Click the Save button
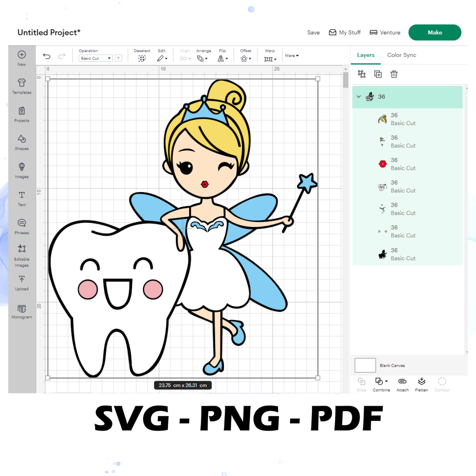 (313, 33)
